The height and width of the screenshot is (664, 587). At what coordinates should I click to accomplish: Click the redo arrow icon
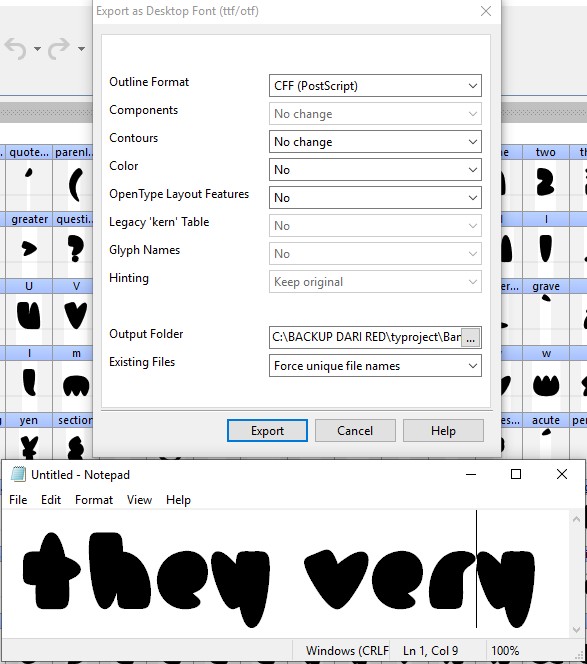[59, 48]
